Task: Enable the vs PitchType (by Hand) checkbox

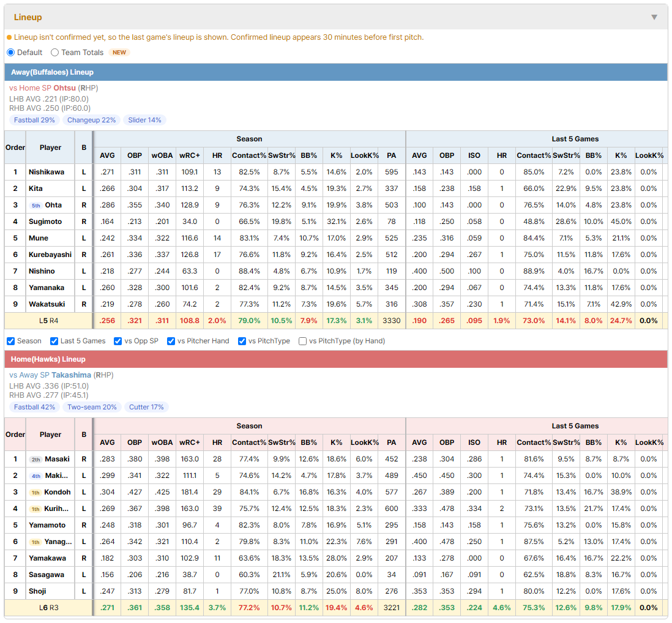Action: tap(302, 341)
